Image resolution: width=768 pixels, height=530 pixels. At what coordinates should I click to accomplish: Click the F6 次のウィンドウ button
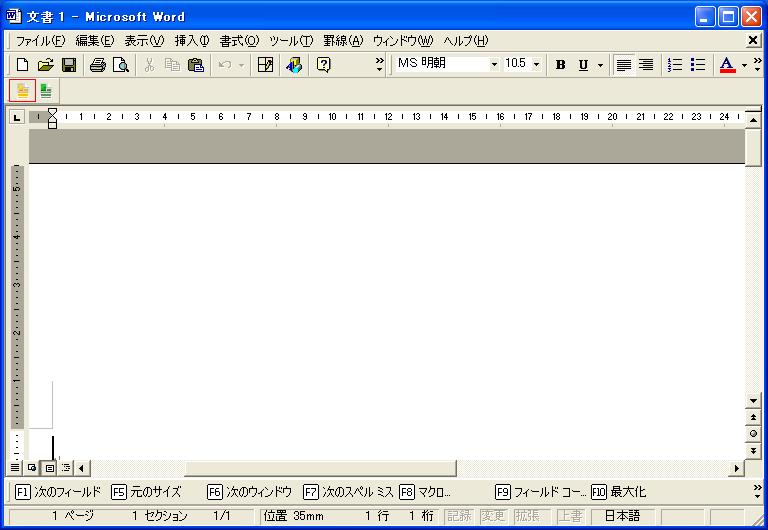249,492
